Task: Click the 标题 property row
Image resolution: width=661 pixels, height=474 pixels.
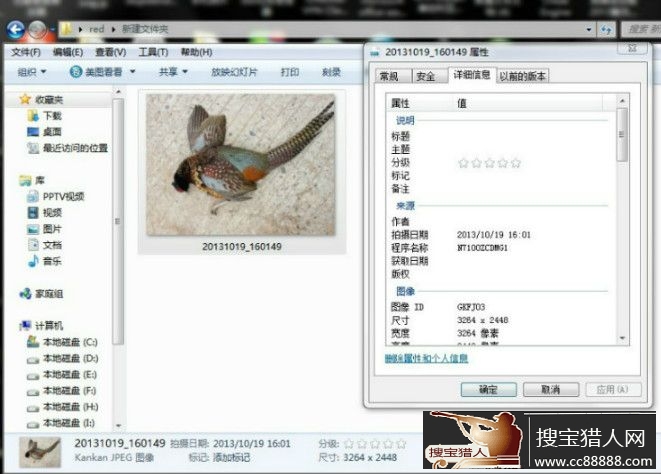Action: click(500, 136)
